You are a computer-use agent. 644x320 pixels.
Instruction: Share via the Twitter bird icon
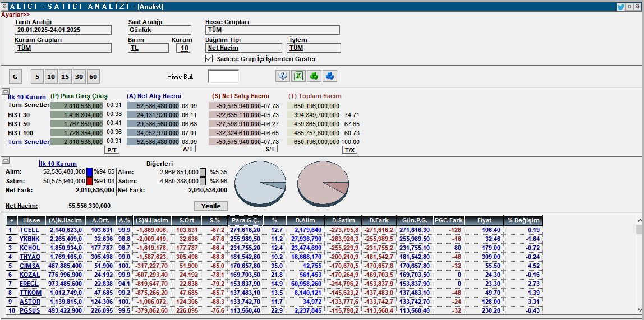point(620,7)
